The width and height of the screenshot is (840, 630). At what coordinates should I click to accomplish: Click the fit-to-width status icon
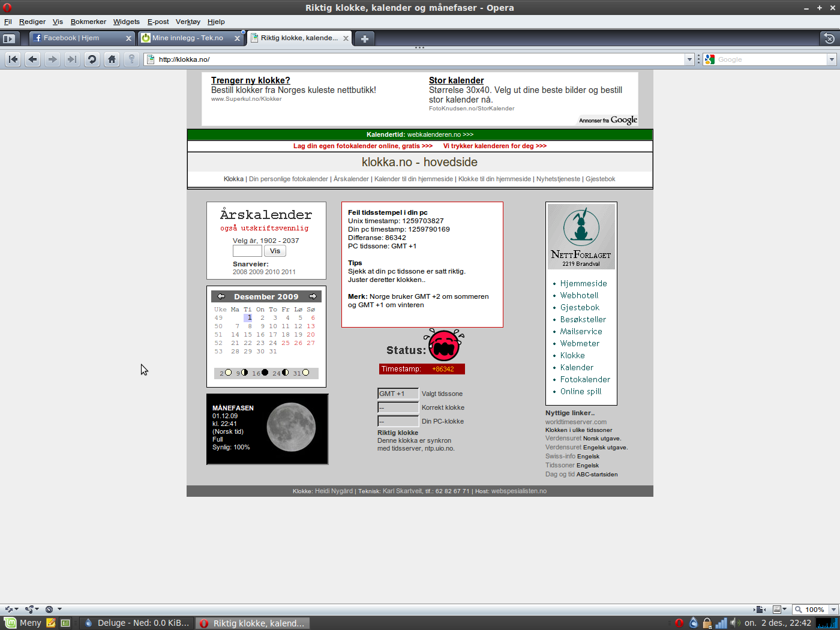coord(760,610)
